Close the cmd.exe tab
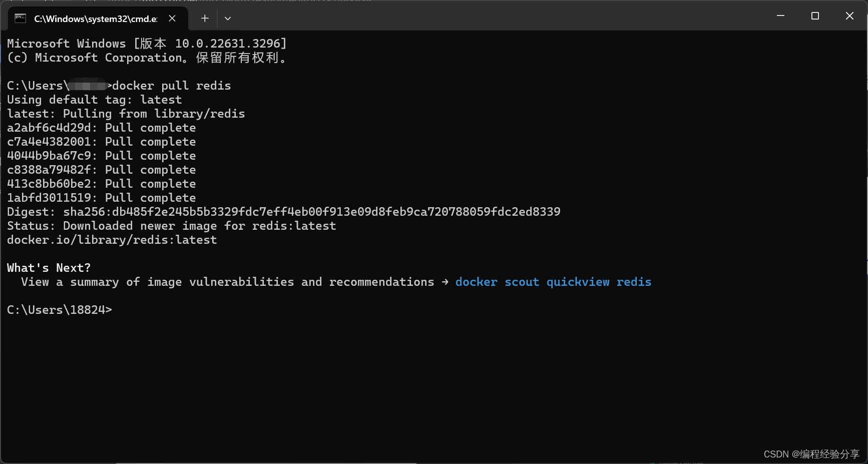This screenshot has width=868, height=464. [172, 19]
